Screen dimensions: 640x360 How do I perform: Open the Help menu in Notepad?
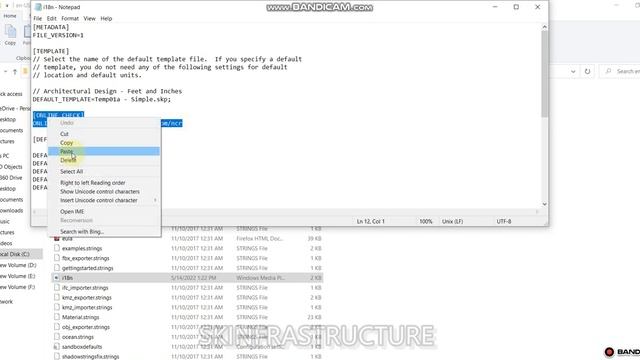click(x=106, y=18)
